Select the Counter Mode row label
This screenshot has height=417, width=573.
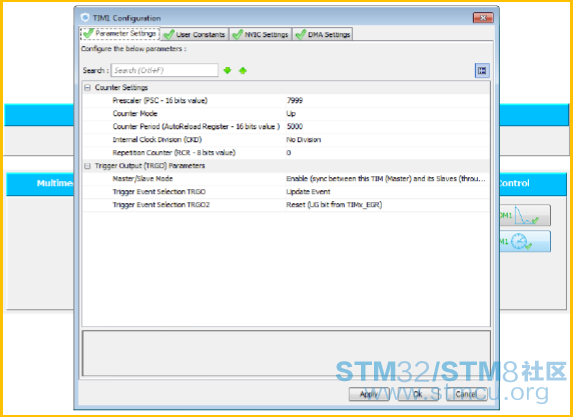(x=135, y=114)
